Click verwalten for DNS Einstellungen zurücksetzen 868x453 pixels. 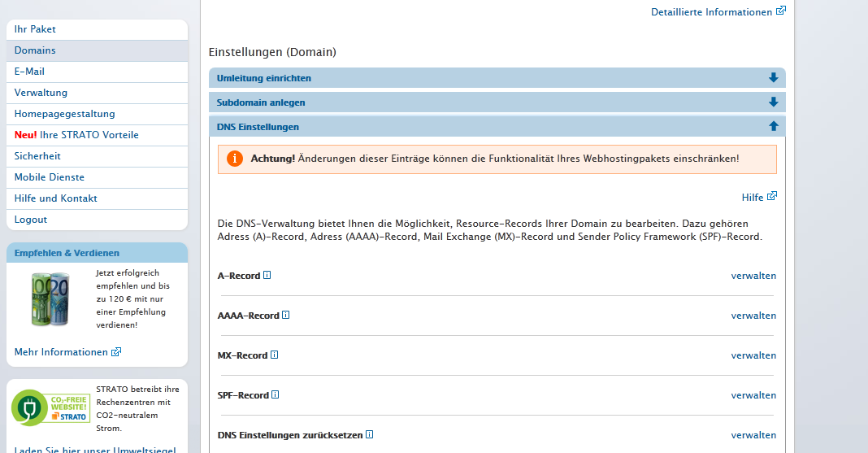pyautogui.click(x=753, y=435)
